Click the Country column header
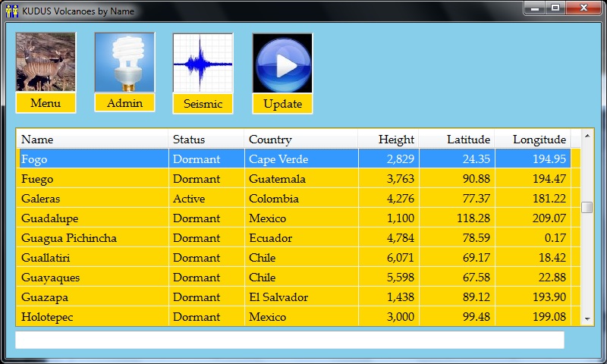The height and width of the screenshot is (364, 607). [300, 140]
